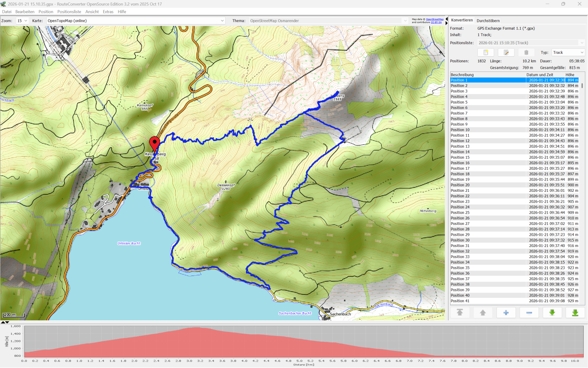Open the Karte map source dropdown
Screen dimensions: 588x368
(x=136, y=21)
